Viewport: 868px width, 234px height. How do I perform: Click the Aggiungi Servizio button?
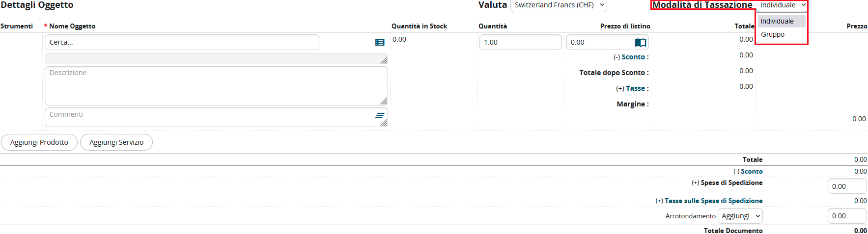coord(116,142)
